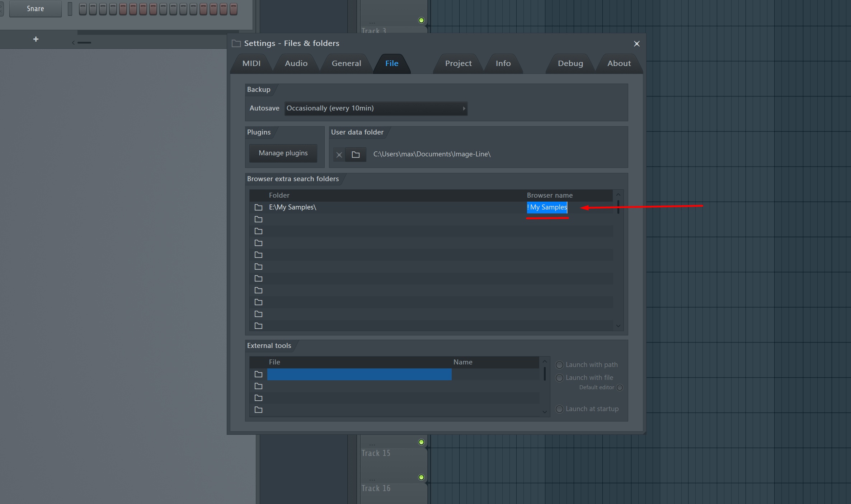
Task: Close the Settings window
Action: pyautogui.click(x=636, y=44)
